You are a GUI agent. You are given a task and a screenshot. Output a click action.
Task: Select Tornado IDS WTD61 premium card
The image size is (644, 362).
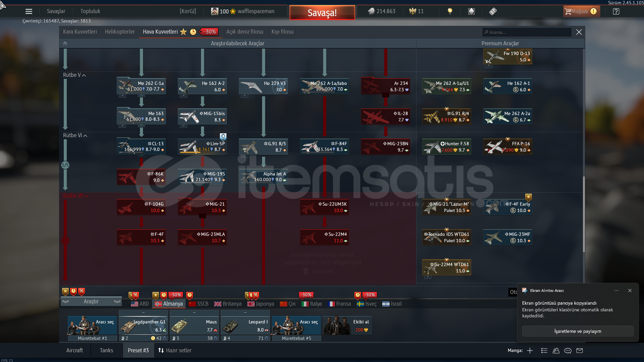tap(447, 237)
